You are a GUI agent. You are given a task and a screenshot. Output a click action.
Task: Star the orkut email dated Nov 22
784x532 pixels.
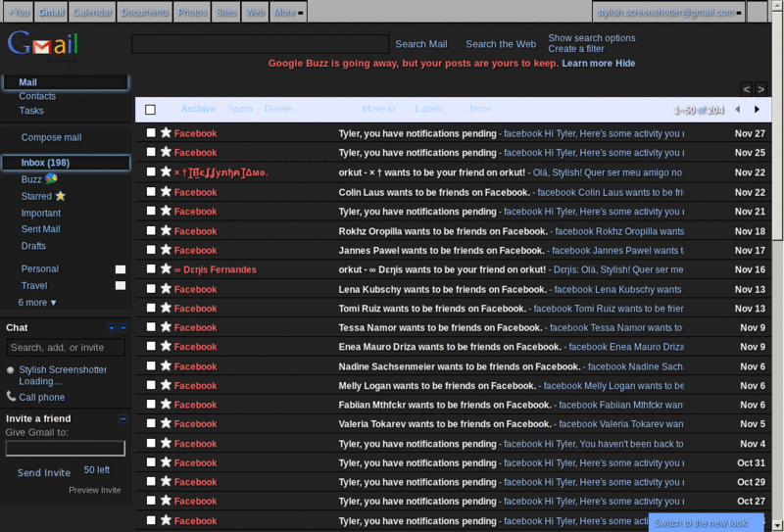pos(166,171)
